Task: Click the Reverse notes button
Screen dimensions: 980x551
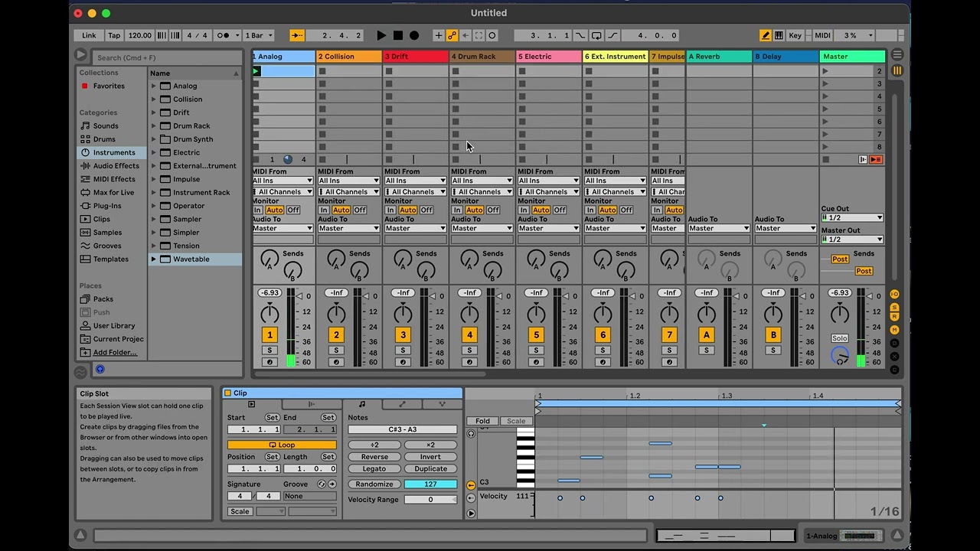Action: click(374, 457)
